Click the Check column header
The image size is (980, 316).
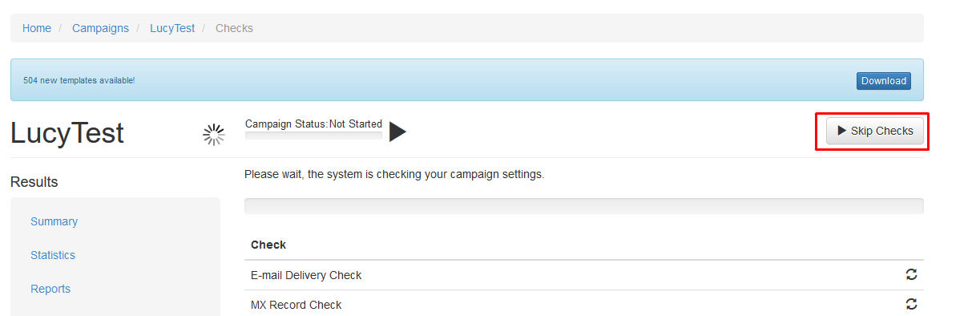268,245
